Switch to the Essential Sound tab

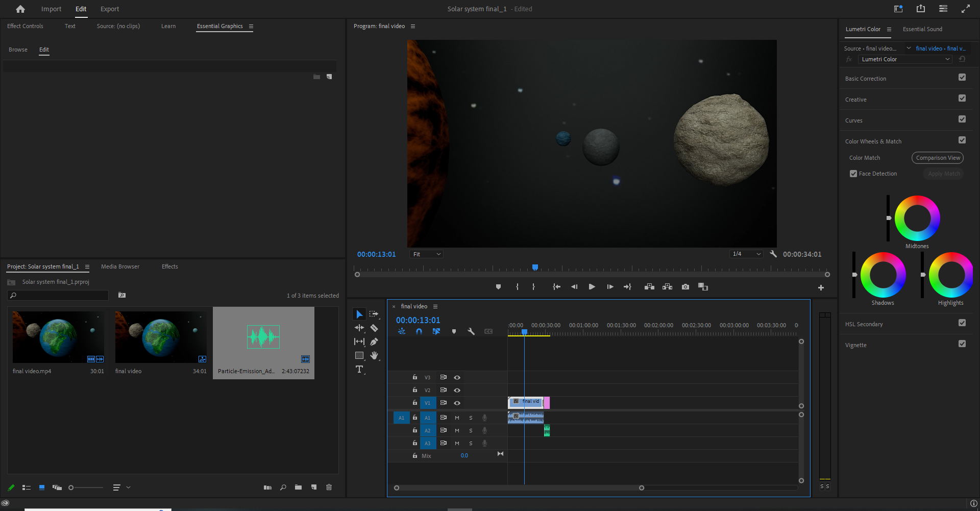[922, 29]
